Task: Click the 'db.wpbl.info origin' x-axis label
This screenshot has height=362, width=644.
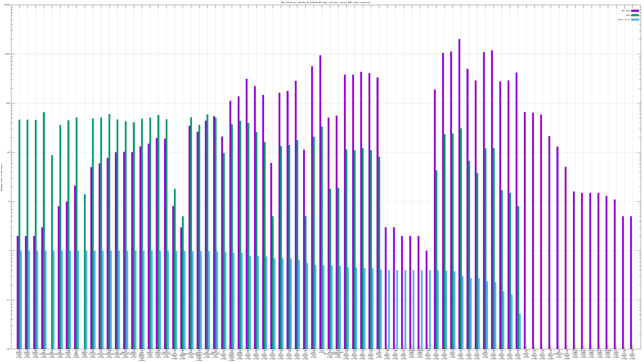Action: coord(76,354)
